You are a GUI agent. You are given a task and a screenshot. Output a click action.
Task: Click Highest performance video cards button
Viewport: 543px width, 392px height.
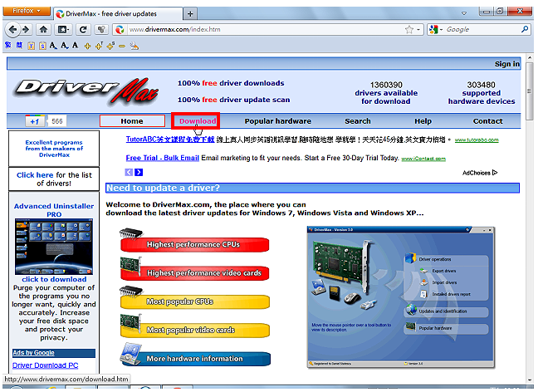[x=194, y=270]
